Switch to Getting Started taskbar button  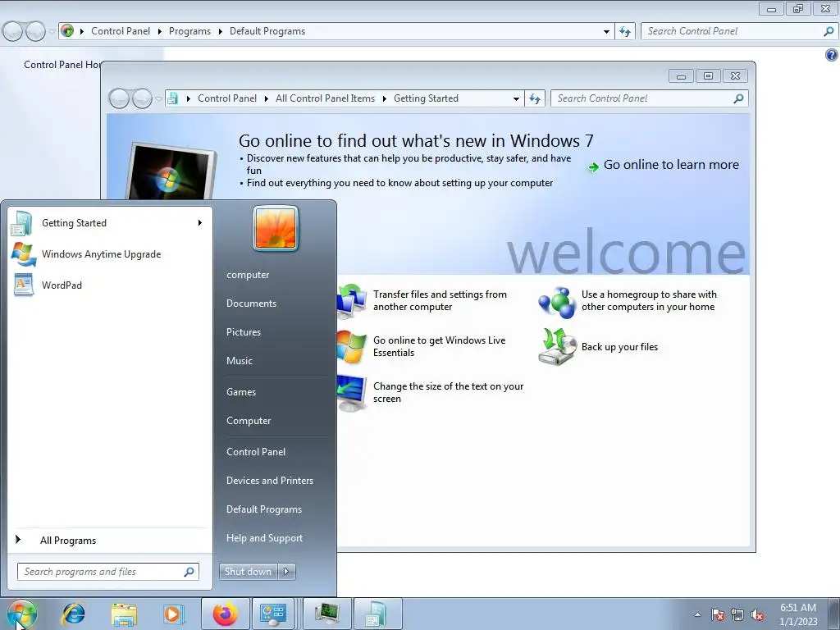point(377,614)
